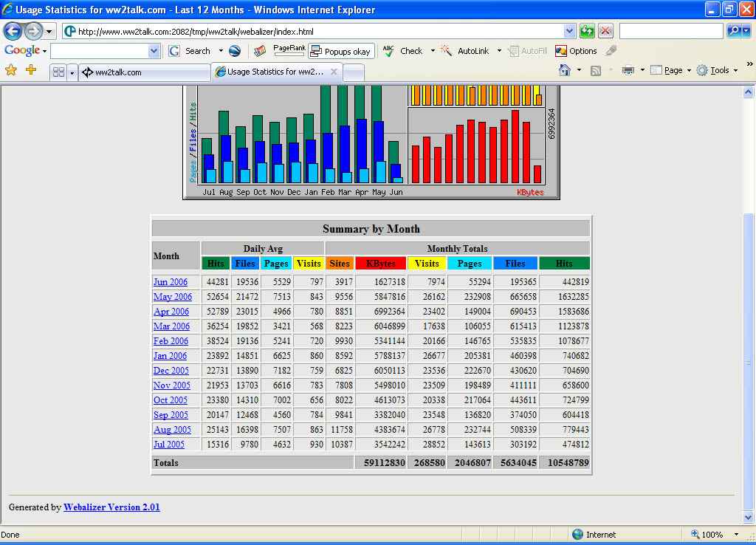Switch to the ww2talk.com tab
This screenshot has height=545, width=756.
(144, 72)
